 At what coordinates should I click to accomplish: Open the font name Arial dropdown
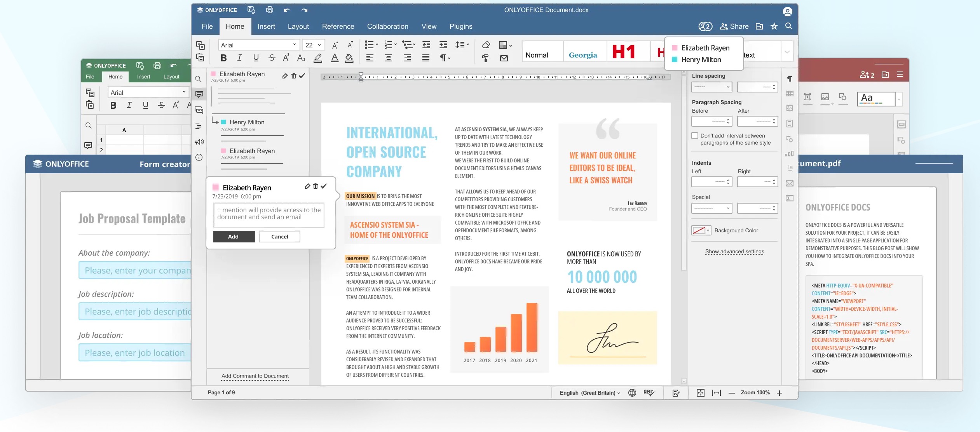(294, 45)
